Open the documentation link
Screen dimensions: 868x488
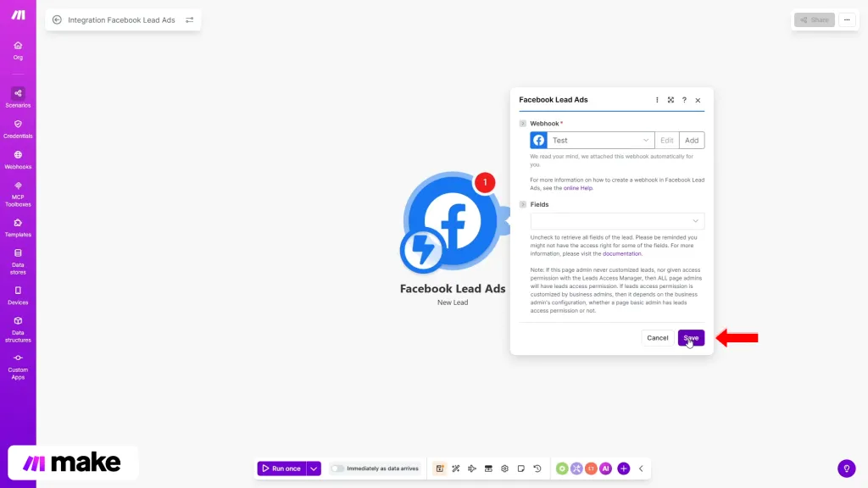tap(621, 253)
